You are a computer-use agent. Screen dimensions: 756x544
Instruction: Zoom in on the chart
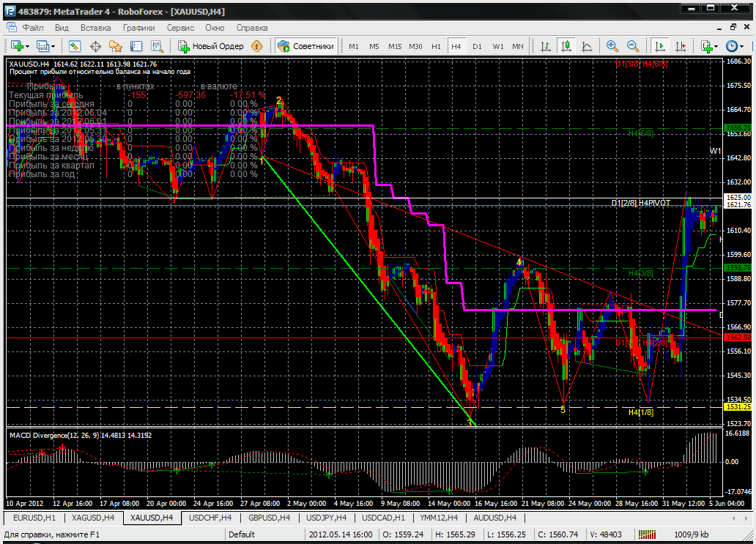[612, 46]
